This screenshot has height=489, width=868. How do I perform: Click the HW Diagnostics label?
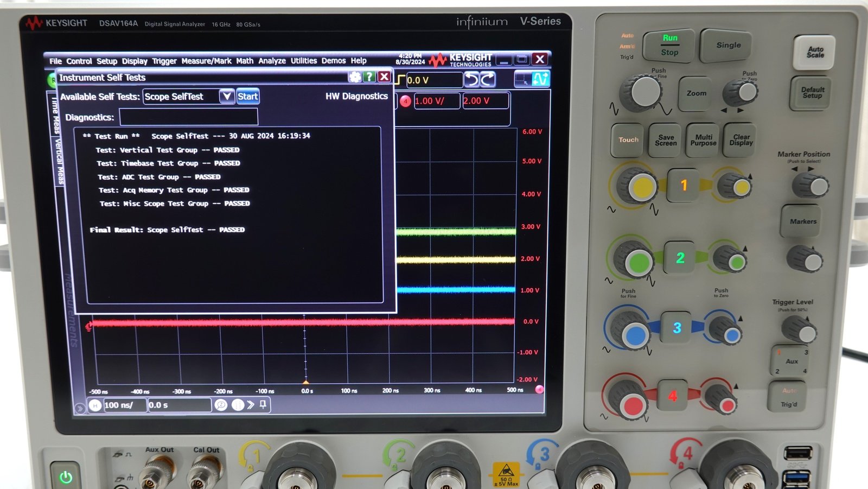[x=357, y=96]
